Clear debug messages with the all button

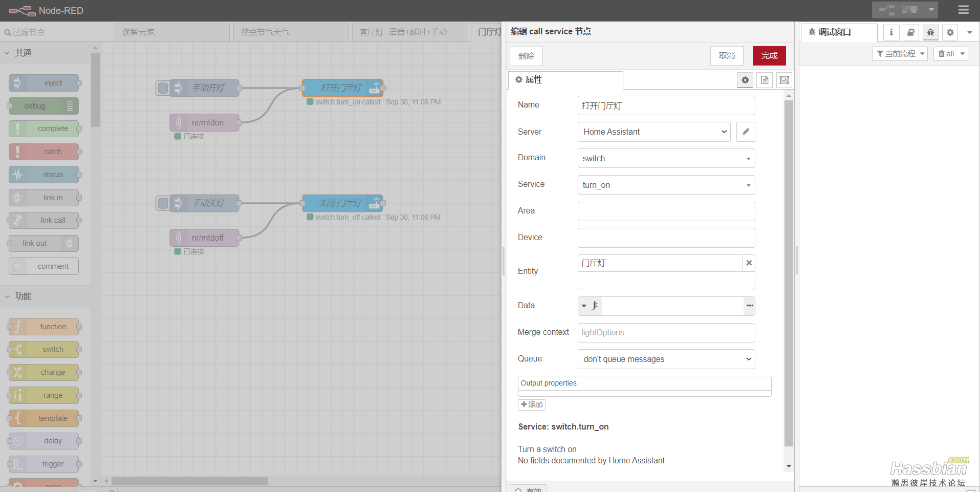(x=946, y=54)
